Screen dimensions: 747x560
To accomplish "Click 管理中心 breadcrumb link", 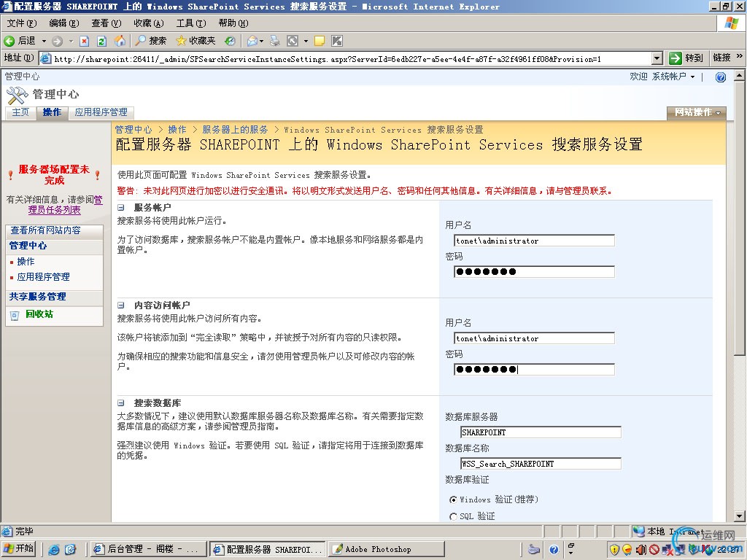I will pos(133,130).
